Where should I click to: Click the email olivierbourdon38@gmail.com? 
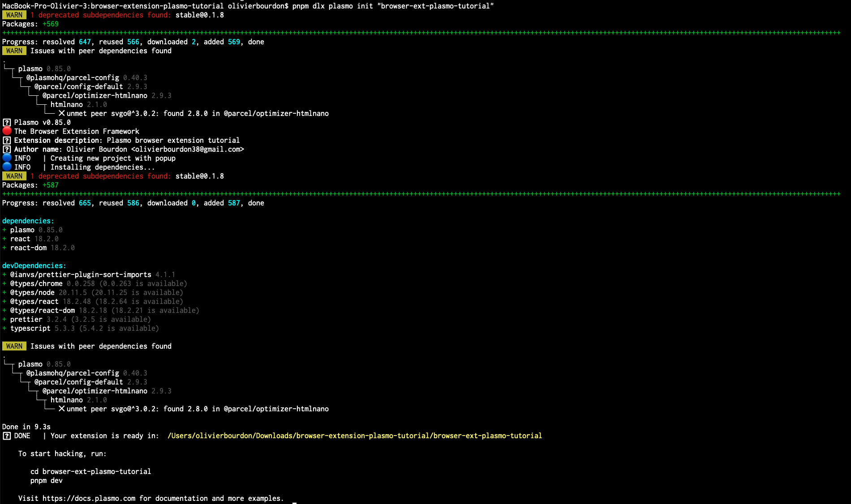coord(188,149)
